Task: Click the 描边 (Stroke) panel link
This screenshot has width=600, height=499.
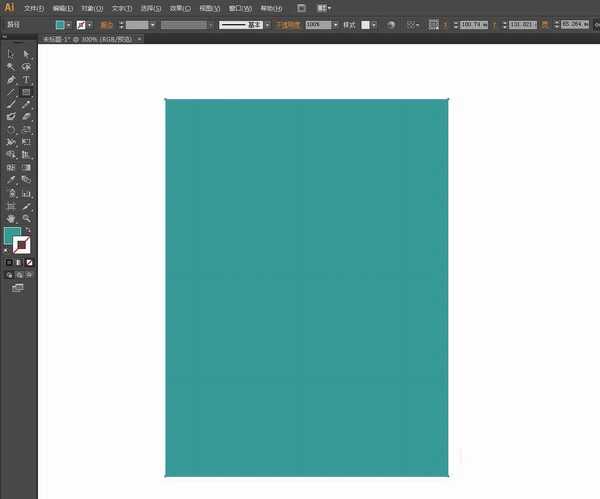Action: click(x=106, y=24)
